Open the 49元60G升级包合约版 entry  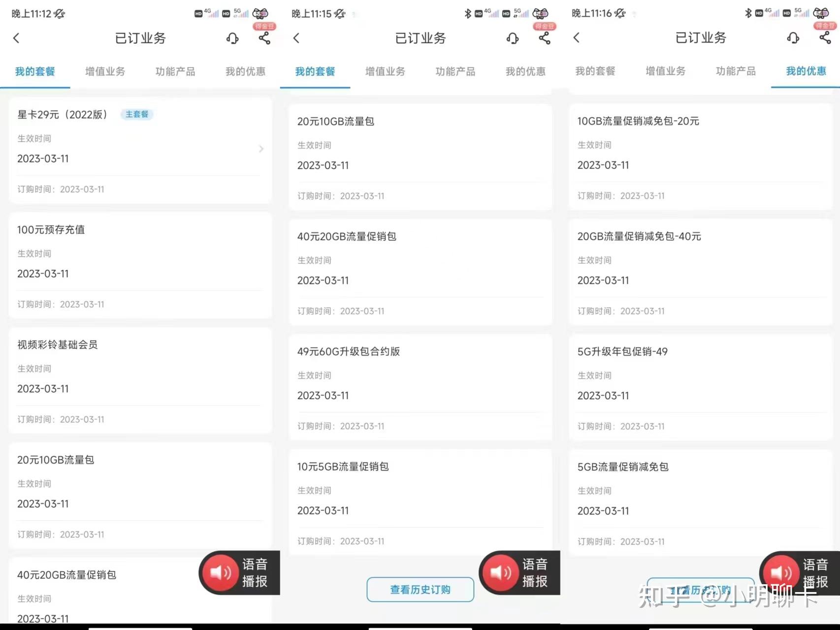click(x=420, y=387)
